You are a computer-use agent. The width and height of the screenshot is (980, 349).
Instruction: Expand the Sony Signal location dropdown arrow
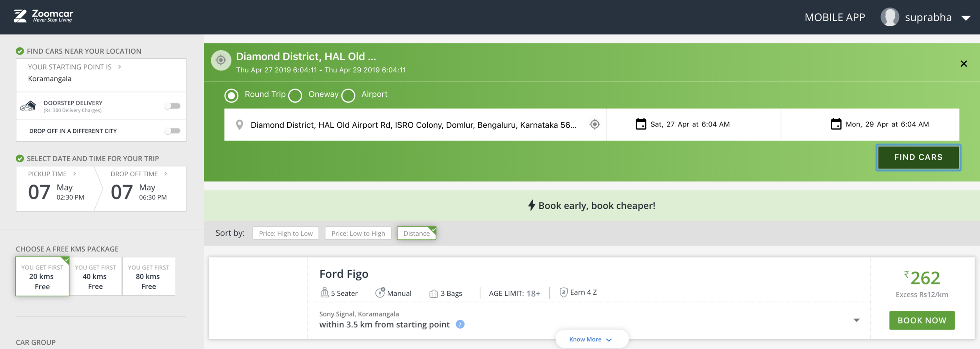(857, 320)
